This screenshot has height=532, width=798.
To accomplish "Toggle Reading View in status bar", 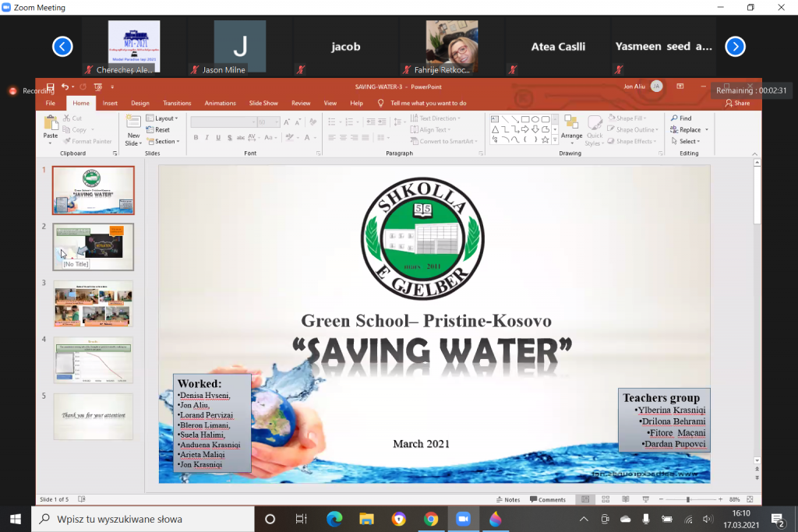I will pos(623,499).
